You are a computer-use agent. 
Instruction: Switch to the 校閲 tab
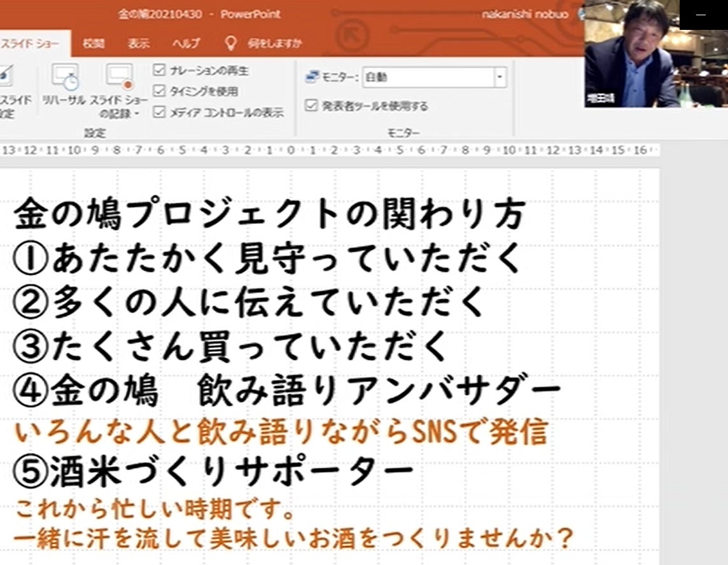[94, 43]
